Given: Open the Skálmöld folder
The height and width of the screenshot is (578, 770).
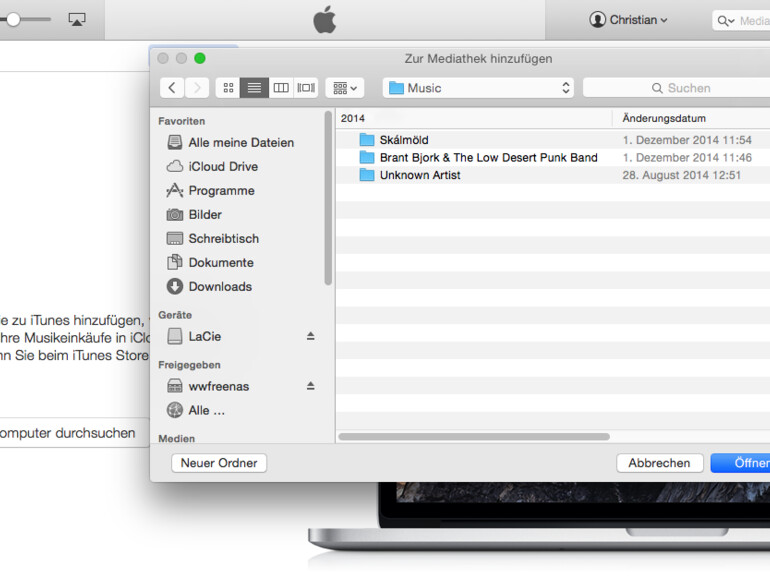Looking at the screenshot, I should point(404,140).
